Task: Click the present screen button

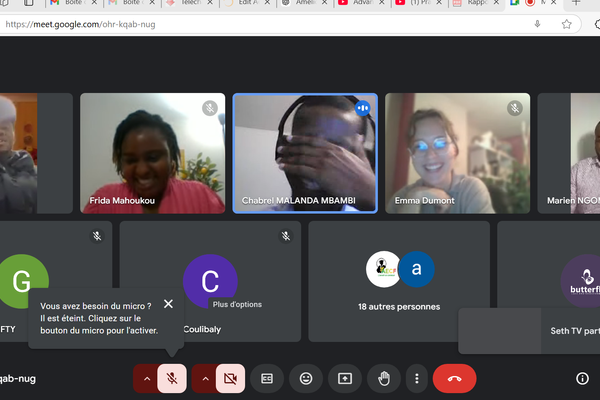Action: click(345, 379)
